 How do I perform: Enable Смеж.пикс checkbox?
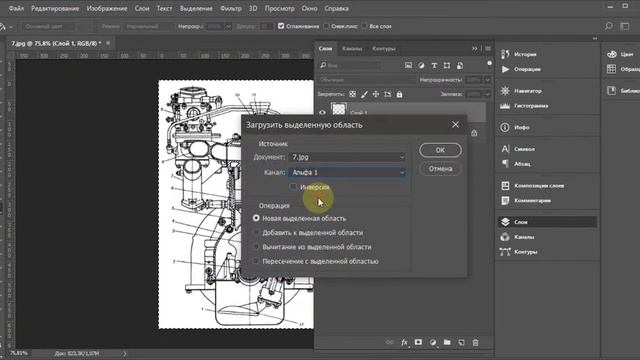326,26
